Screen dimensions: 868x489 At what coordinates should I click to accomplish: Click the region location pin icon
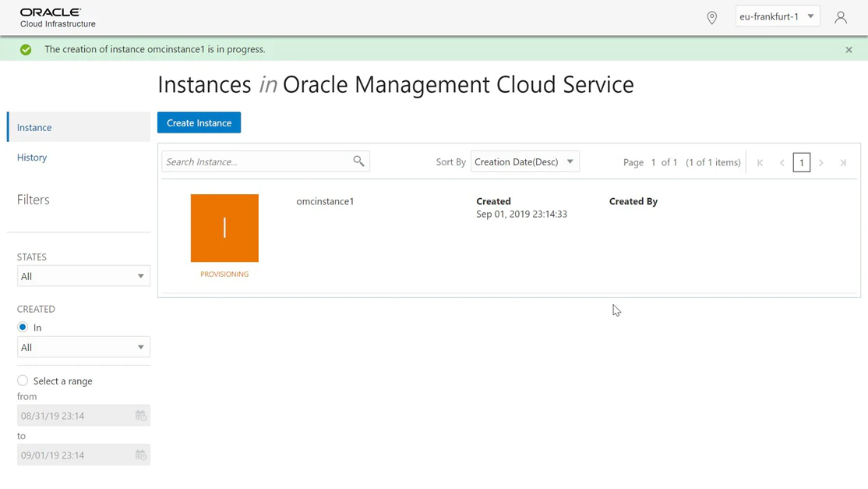712,18
